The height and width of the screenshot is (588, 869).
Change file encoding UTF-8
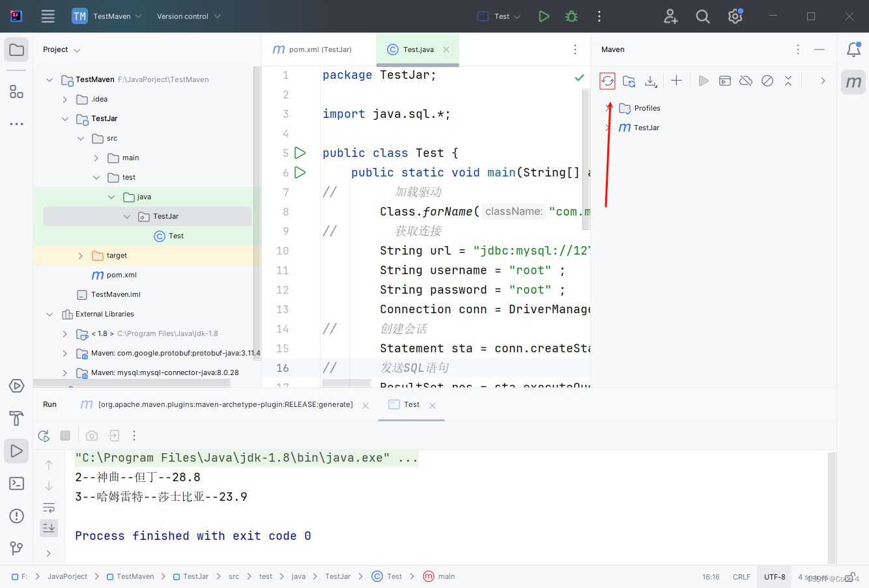[x=775, y=577]
